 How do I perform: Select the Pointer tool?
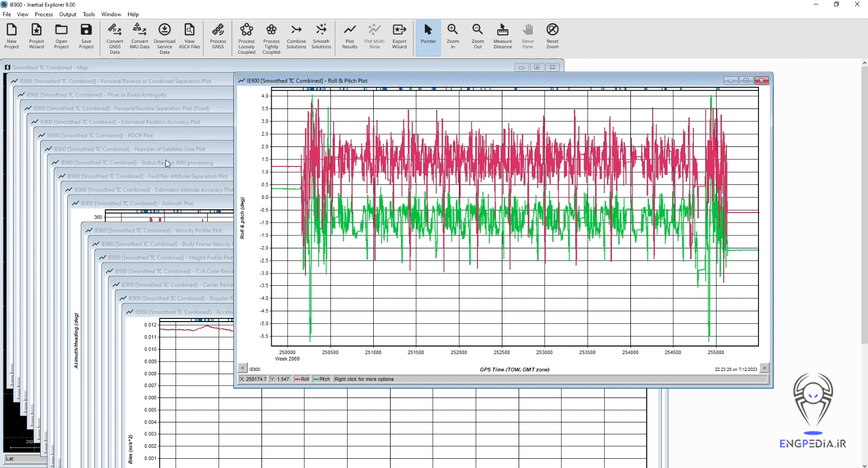pyautogui.click(x=428, y=37)
